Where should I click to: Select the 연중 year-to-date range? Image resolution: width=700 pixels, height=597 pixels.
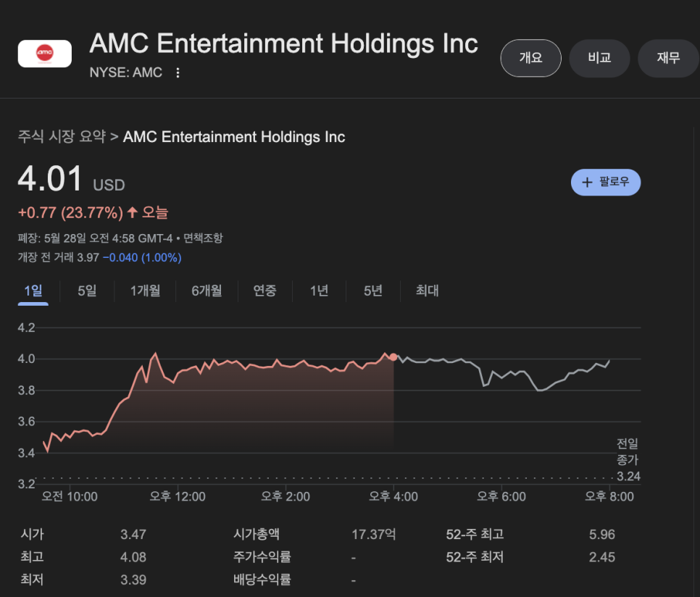pyautogui.click(x=264, y=291)
